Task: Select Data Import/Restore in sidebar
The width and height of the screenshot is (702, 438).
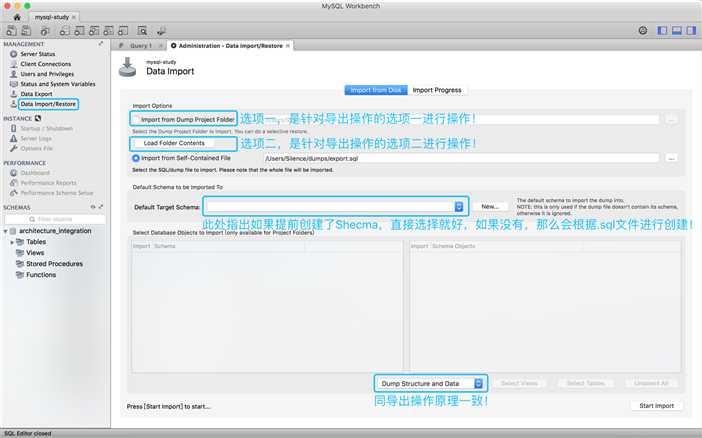Action: (x=48, y=104)
